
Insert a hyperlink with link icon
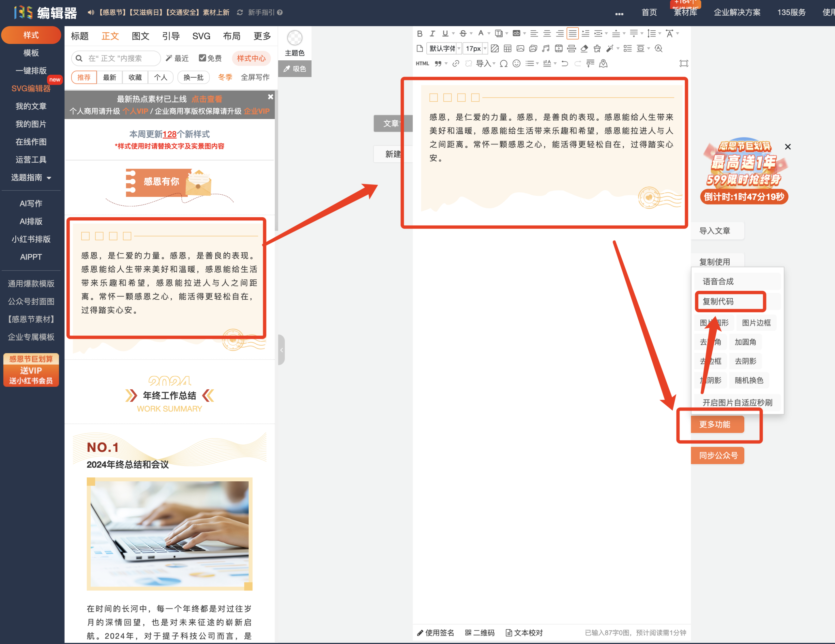point(455,64)
